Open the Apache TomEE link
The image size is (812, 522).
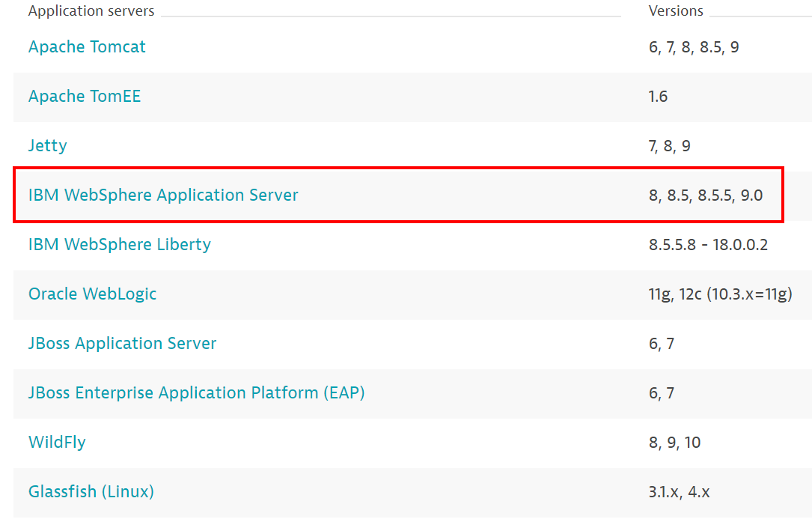85,96
